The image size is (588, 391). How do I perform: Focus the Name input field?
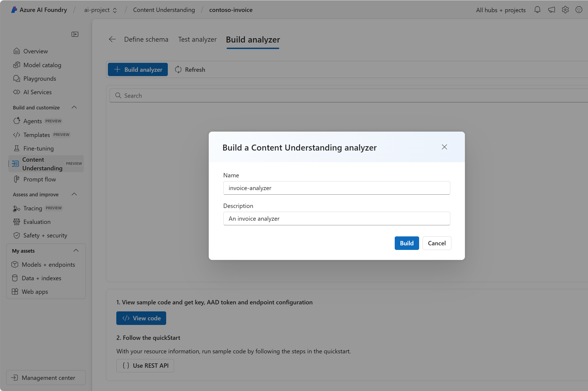337,188
